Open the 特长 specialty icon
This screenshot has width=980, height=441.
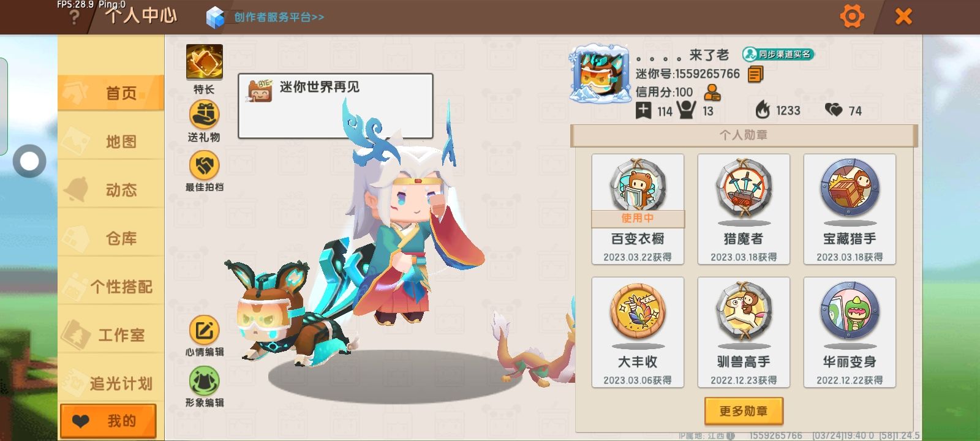[x=205, y=62]
